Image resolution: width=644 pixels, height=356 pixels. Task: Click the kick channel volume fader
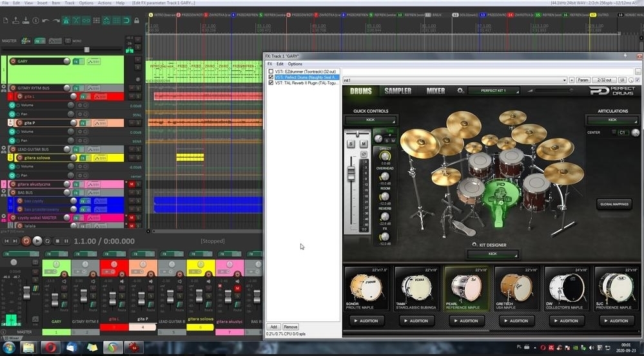click(x=352, y=173)
